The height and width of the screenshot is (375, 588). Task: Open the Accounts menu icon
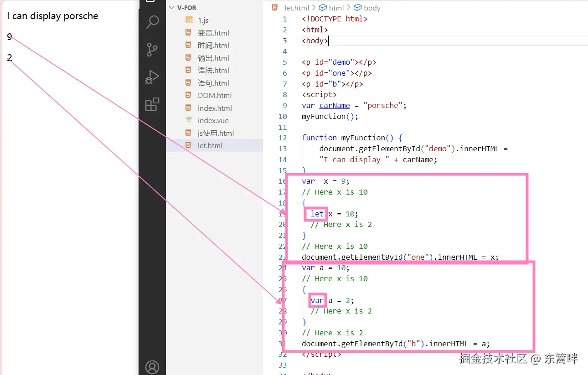152,367
